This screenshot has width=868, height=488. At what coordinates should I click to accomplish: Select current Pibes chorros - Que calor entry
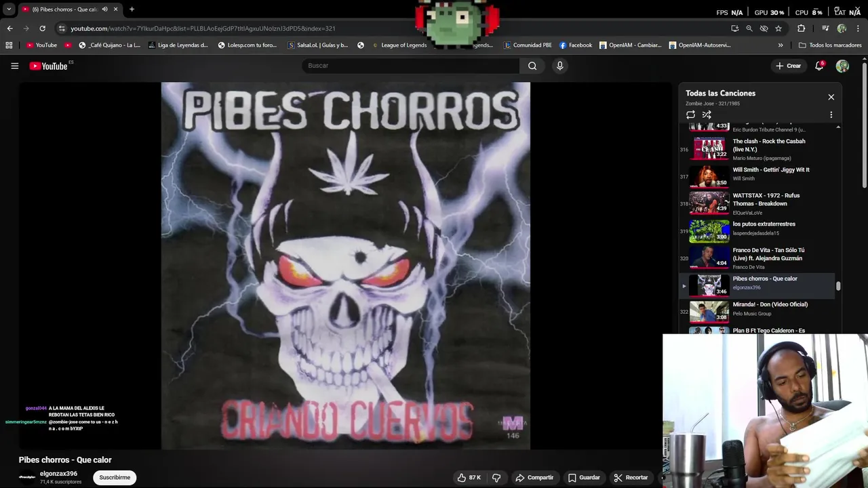(757, 285)
